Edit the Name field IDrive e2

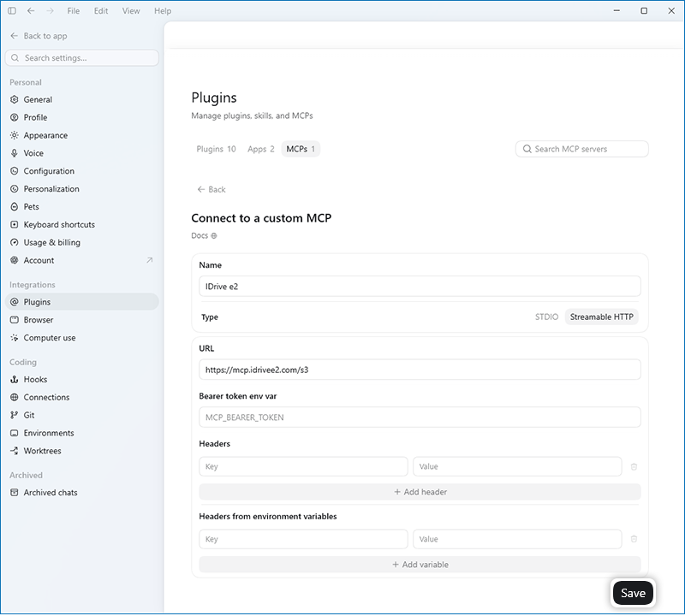pos(420,287)
